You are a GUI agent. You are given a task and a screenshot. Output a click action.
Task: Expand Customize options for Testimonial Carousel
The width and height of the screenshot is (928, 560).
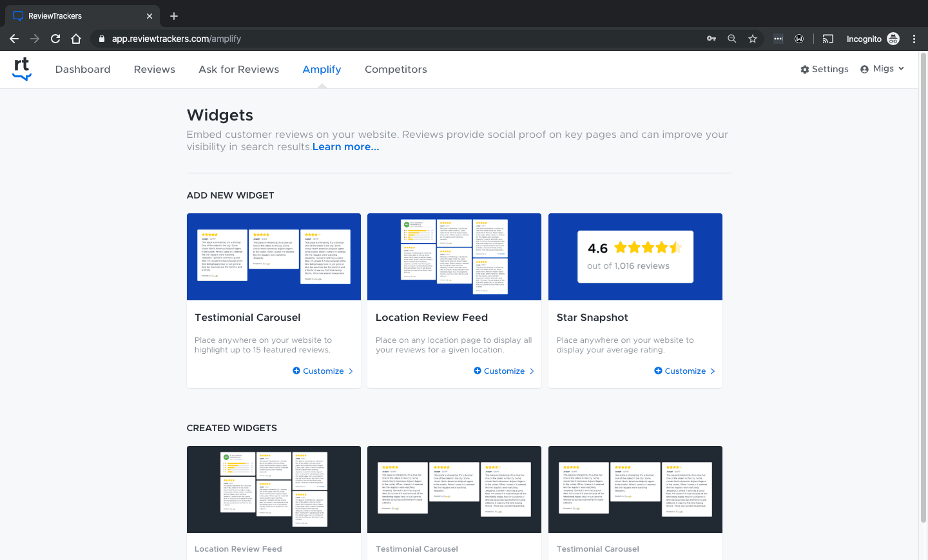(322, 371)
